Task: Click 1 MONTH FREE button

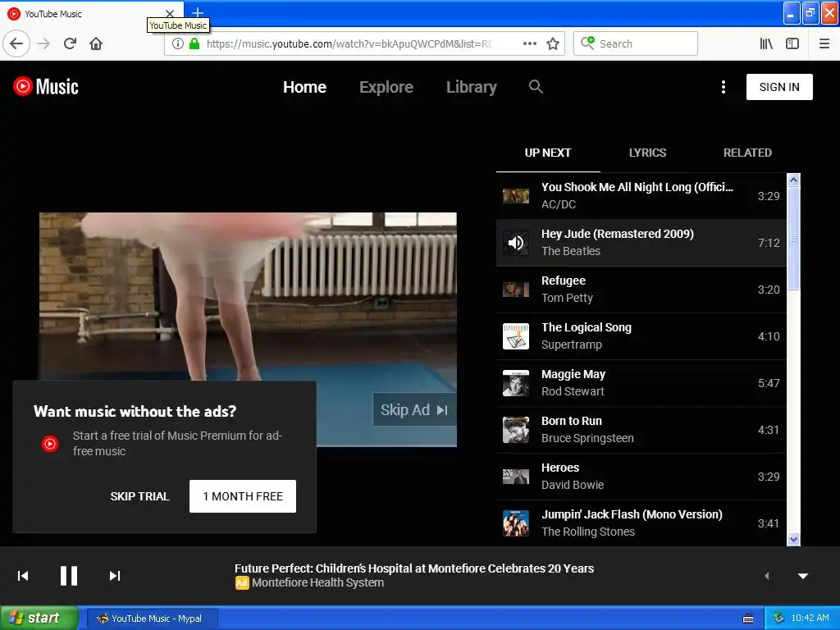Action: pos(243,496)
